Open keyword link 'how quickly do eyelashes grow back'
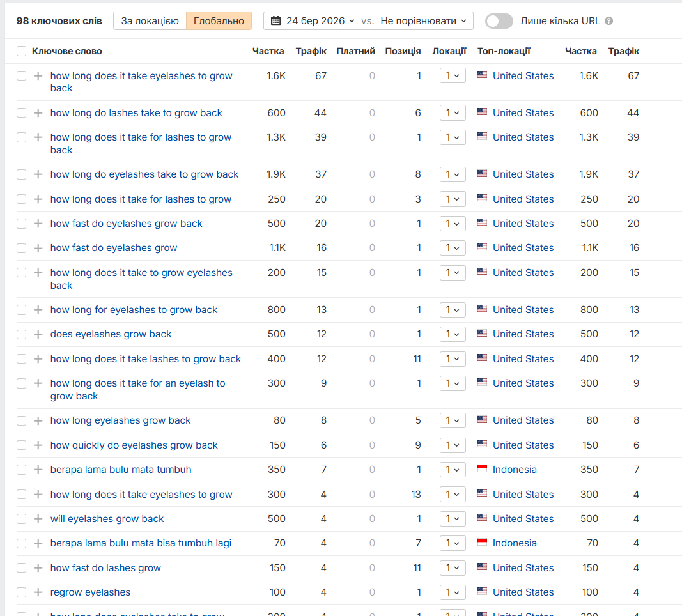The height and width of the screenshot is (616, 682). tap(134, 445)
